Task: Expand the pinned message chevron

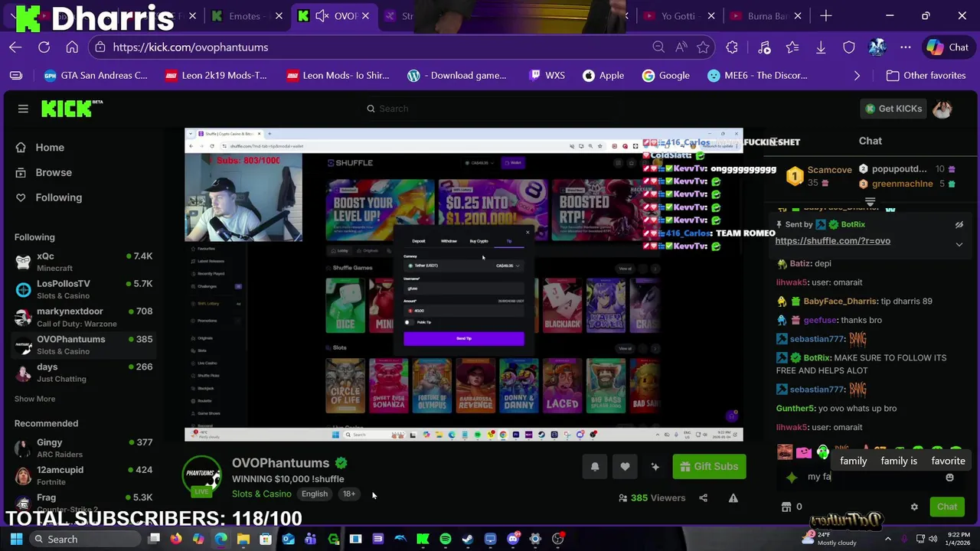Action: click(959, 244)
